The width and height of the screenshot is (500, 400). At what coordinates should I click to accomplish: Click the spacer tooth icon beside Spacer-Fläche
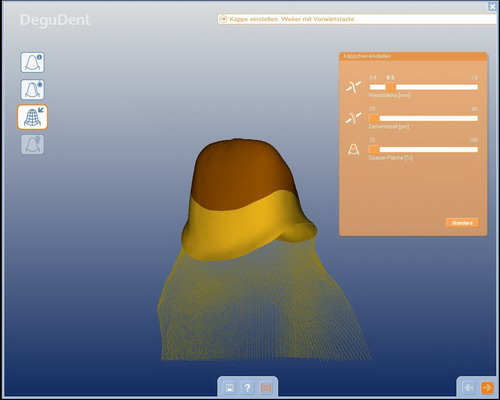coord(353,150)
